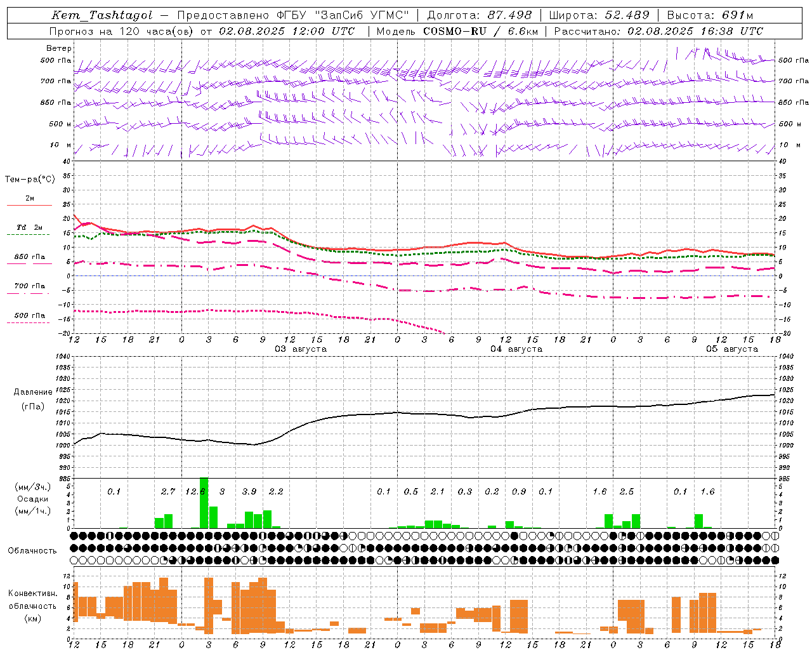The width and height of the screenshot is (812, 650).
Task: Click the pink dotted line sample under 500 гПа legend
Action: click(28, 323)
